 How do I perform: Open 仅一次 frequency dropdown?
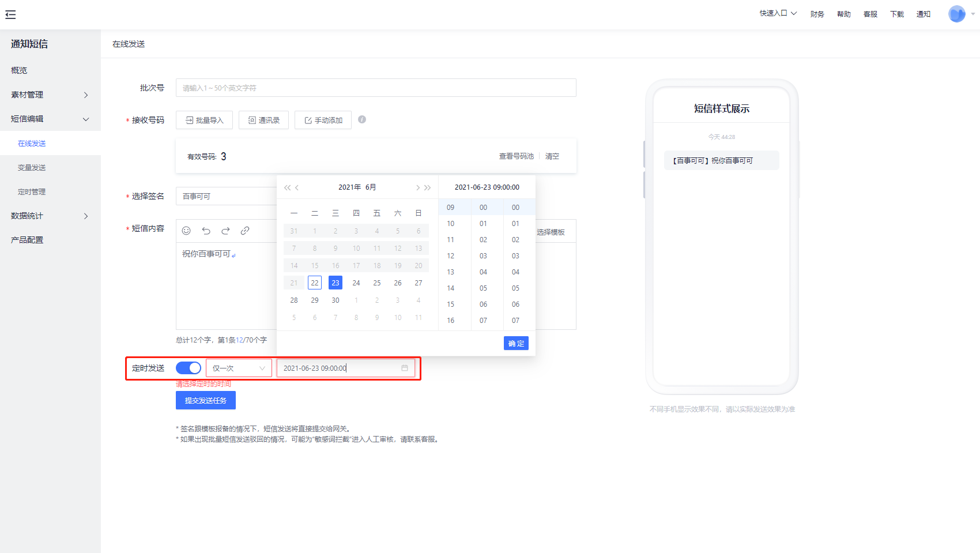coord(239,368)
